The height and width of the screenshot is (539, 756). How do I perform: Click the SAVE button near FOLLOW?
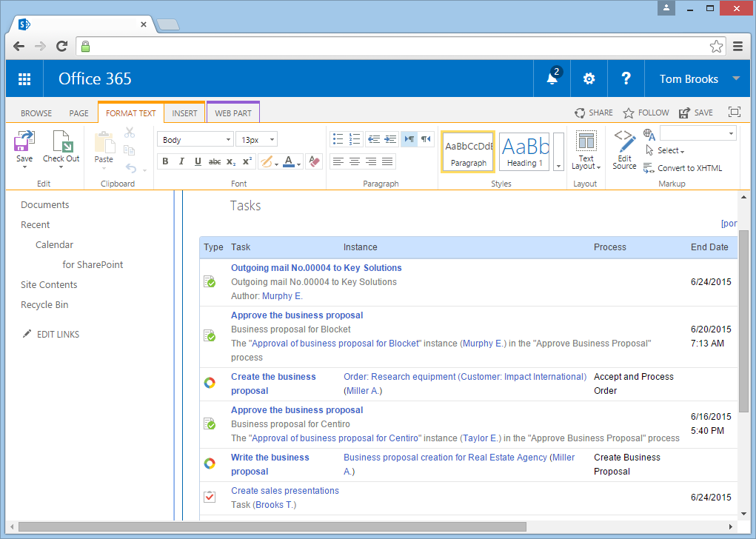coord(696,113)
